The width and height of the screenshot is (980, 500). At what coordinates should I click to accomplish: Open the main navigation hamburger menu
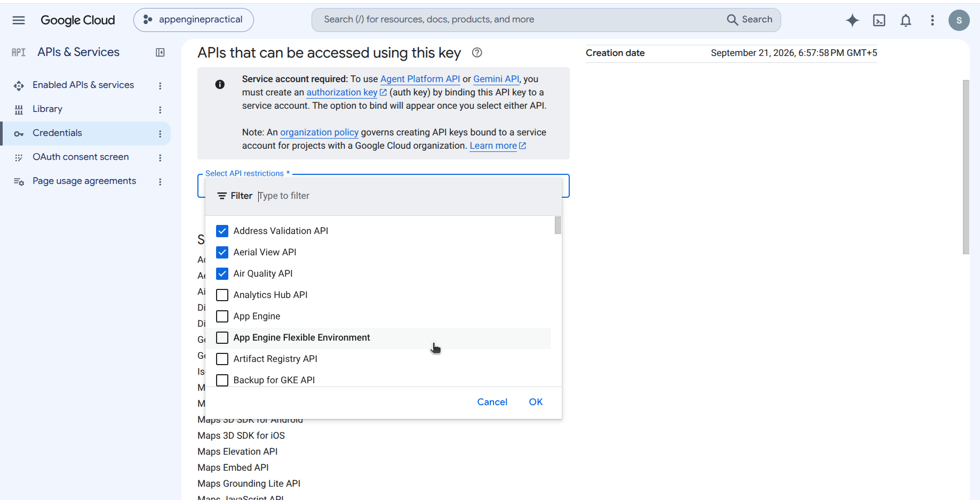19,20
